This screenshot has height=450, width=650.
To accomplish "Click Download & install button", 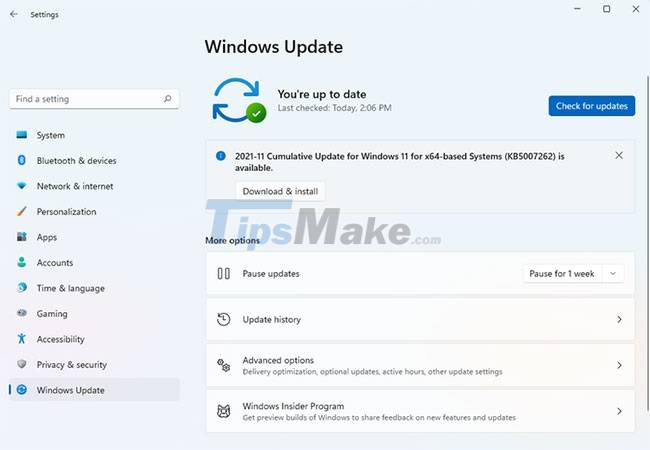I will tap(280, 191).
